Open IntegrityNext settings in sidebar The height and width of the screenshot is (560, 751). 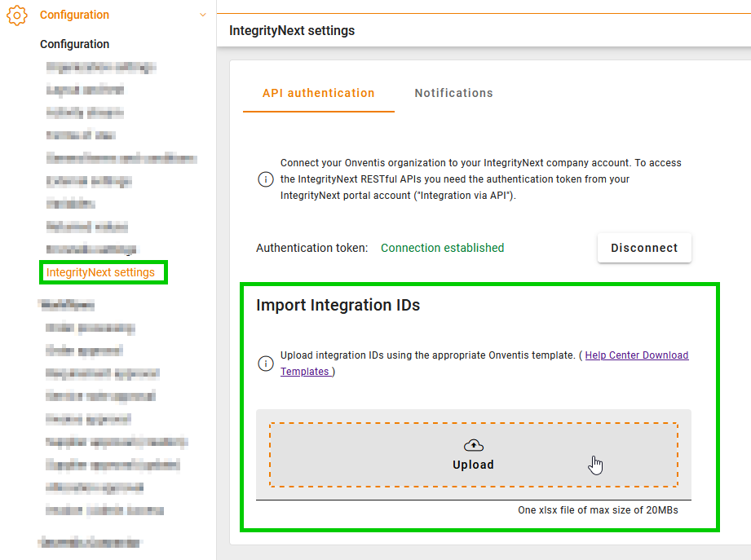[x=100, y=272]
